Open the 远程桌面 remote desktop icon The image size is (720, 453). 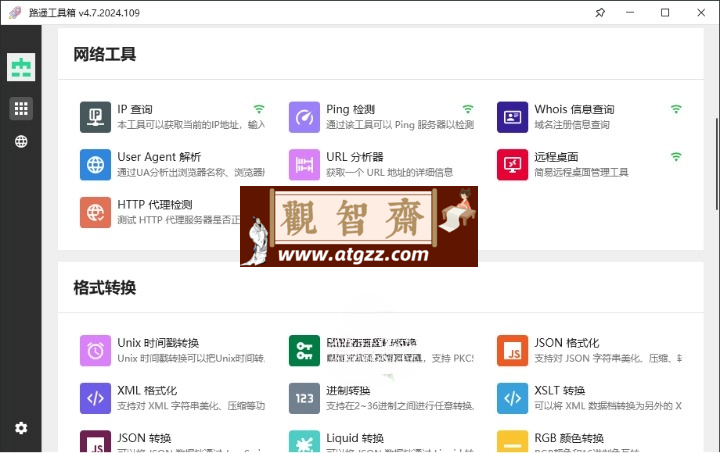click(512, 164)
